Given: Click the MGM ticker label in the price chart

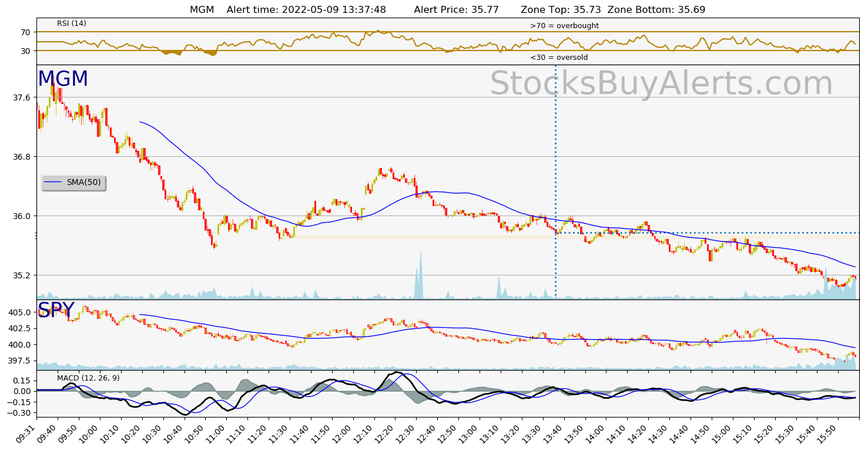Looking at the screenshot, I should pos(63,79).
